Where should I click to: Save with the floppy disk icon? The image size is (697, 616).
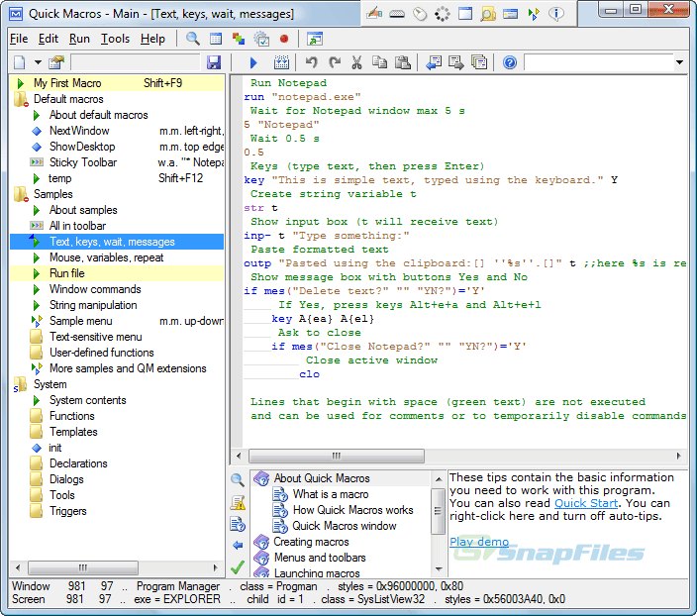214,62
